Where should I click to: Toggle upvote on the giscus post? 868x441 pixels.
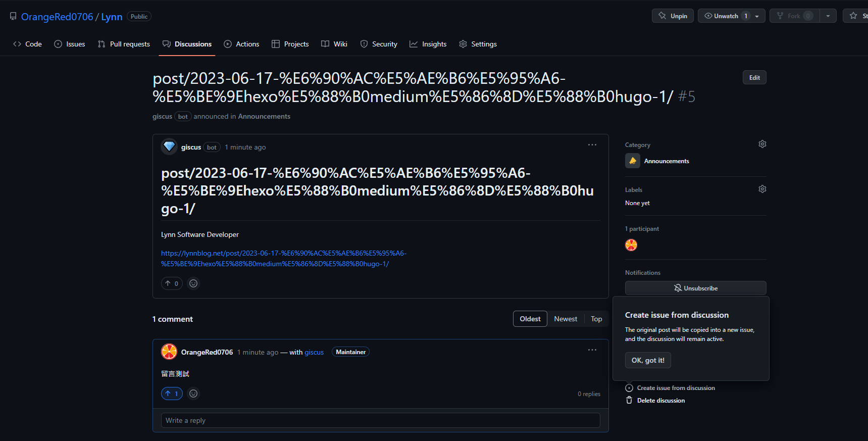tap(172, 283)
